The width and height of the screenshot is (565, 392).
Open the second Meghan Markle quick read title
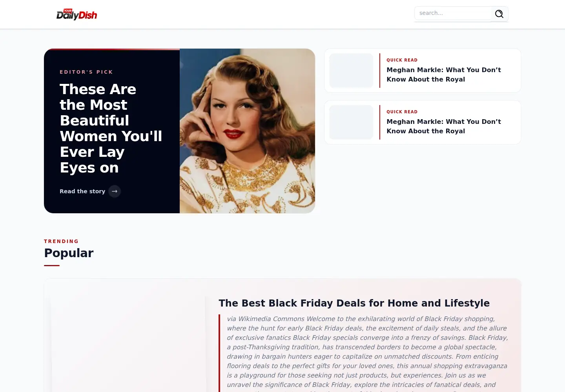(x=444, y=126)
